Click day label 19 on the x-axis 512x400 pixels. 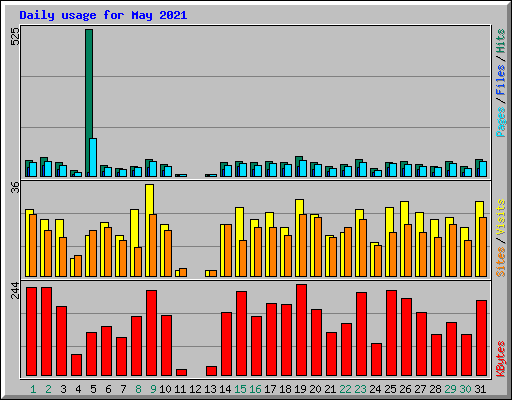(300, 389)
